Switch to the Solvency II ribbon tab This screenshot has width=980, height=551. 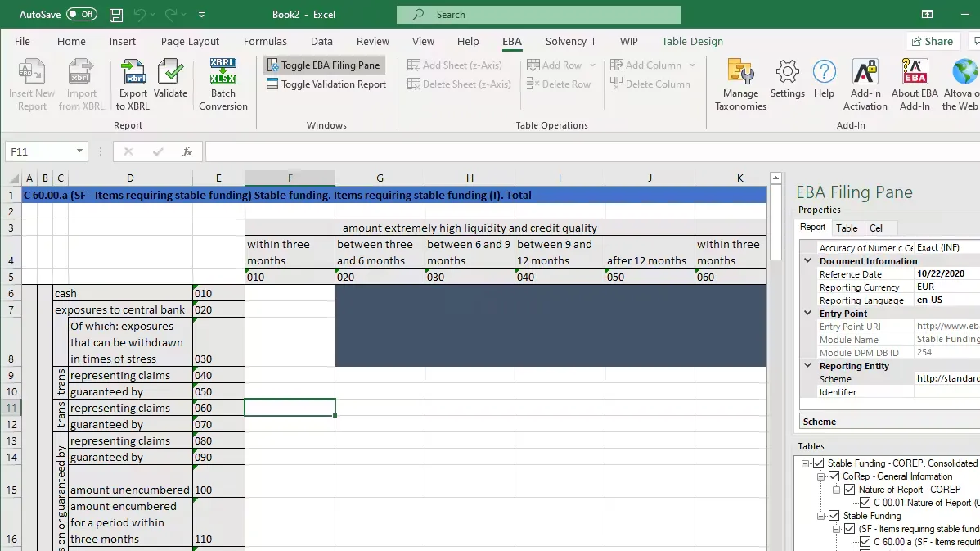(570, 42)
